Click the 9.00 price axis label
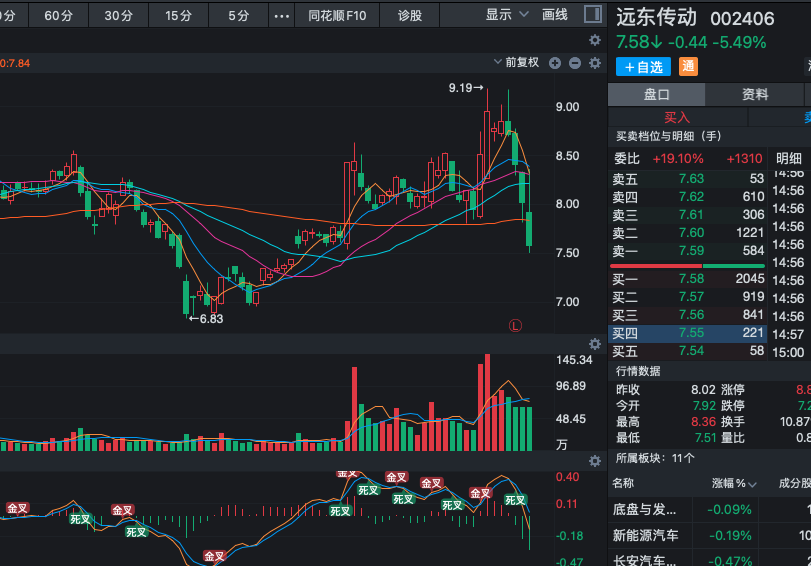 coord(567,107)
